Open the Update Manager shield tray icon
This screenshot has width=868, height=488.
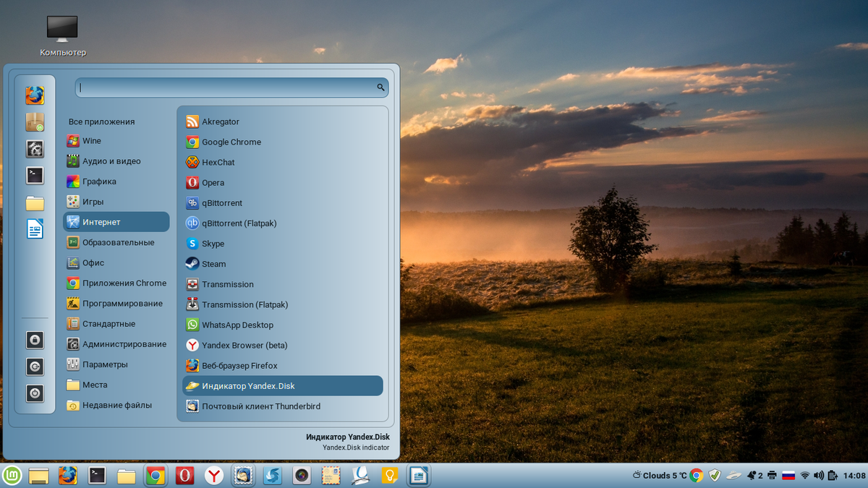(715, 475)
